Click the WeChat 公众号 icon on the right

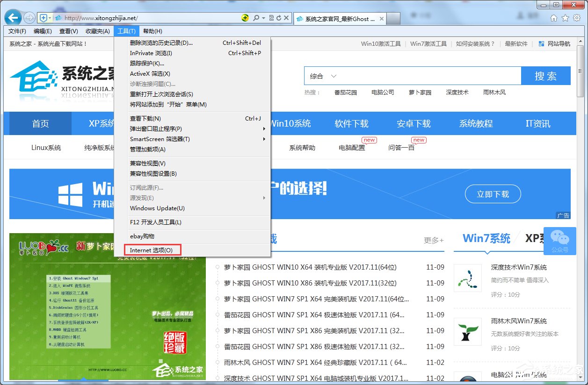click(559, 241)
